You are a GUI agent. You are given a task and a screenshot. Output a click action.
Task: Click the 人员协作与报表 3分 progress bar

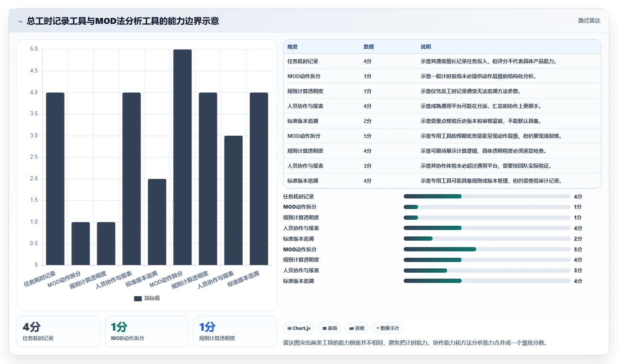click(487, 271)
